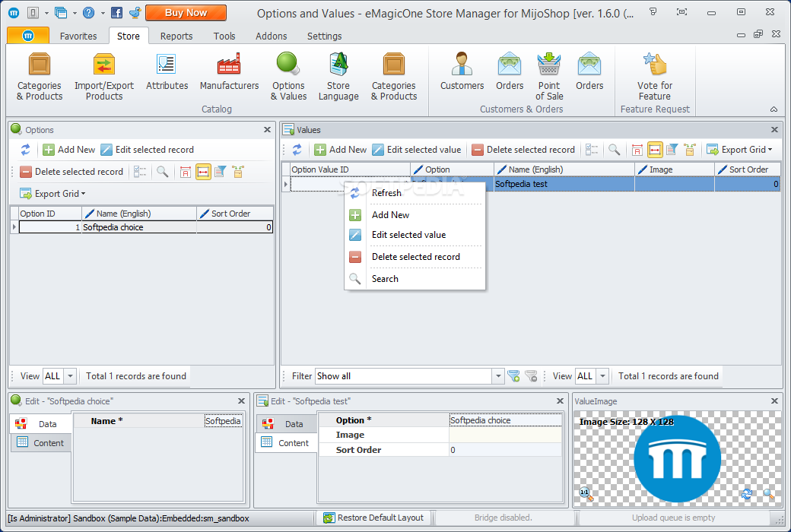Toggle column auto-width in Values toolbar
The height and width of the screenshot is (532, 791).
coord(655,150)
